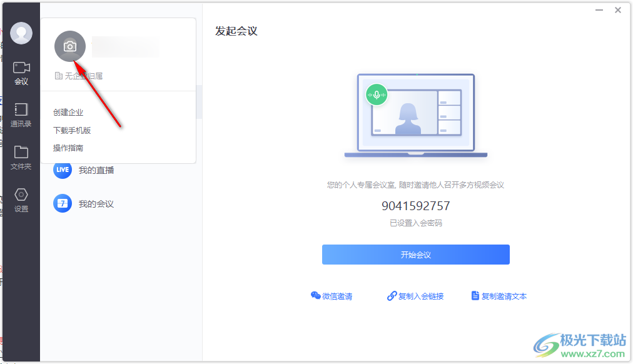Click the 微信邀请 WeChat invite link
The height and width of the screenshot is (364, 633).
(332, 296)
